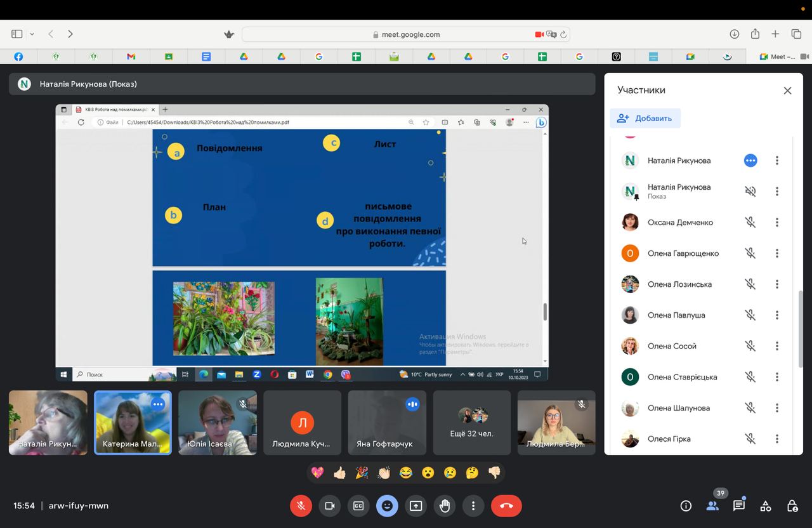The height and width of the screenshot is (528, 812).
Task: Open more actions for Олена Шалунова
Action: tap(777, 408)
